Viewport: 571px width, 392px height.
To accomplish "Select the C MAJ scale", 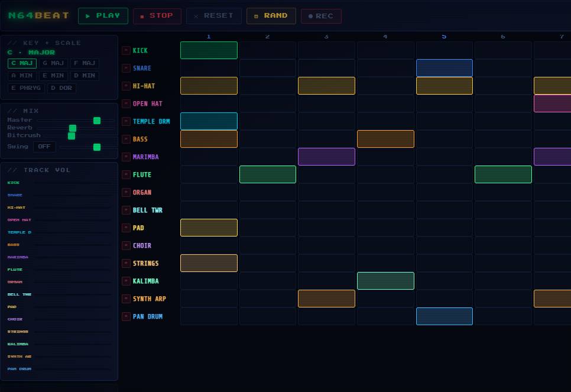I will (x=22, y=63).
